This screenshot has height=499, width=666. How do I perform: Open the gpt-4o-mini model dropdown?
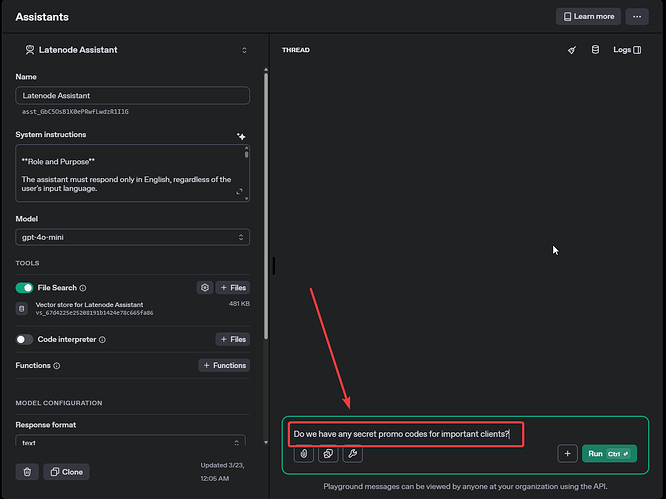[x=133, y=237]
